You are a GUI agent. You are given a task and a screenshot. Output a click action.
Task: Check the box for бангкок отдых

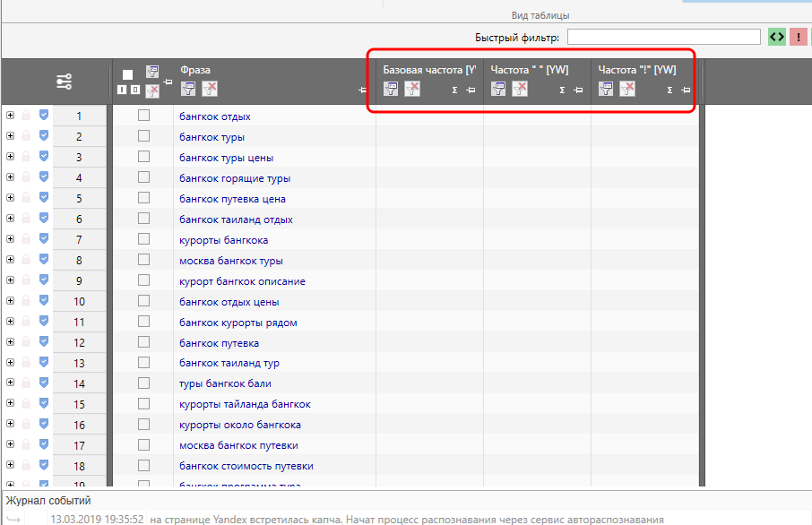coord(143,116)
